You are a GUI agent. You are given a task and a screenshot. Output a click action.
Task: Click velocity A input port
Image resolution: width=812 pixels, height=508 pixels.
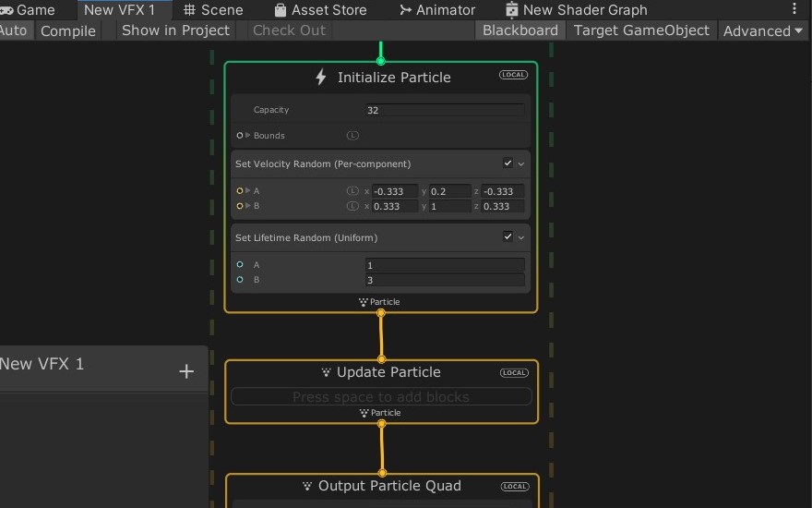pos(240,191)
